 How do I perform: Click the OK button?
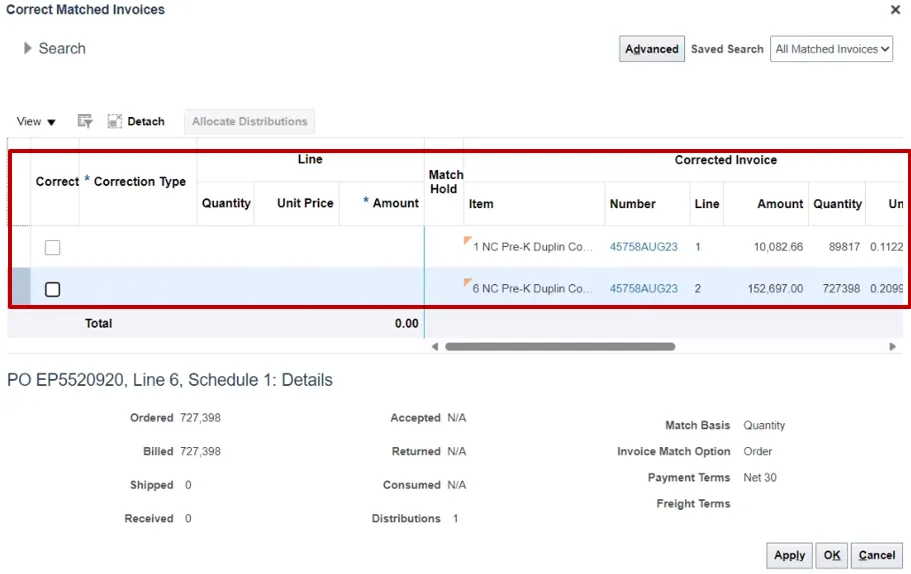[x=831, y=555]
